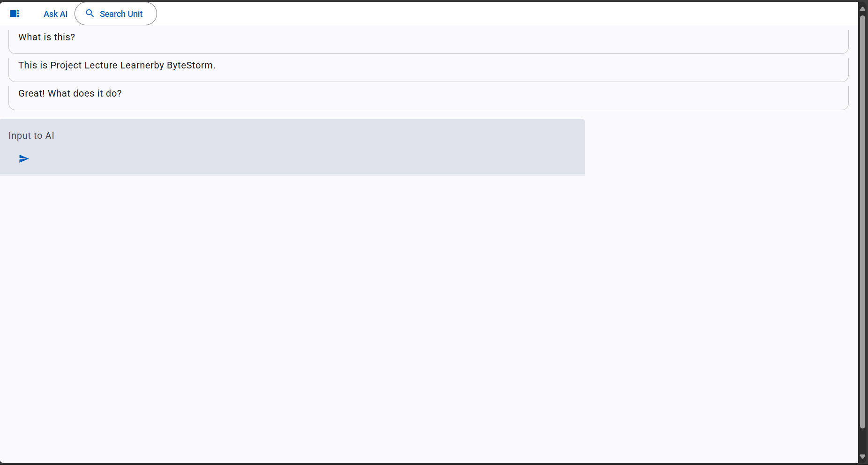Click the word ByteStorm in the reply

tap(189, 66)
